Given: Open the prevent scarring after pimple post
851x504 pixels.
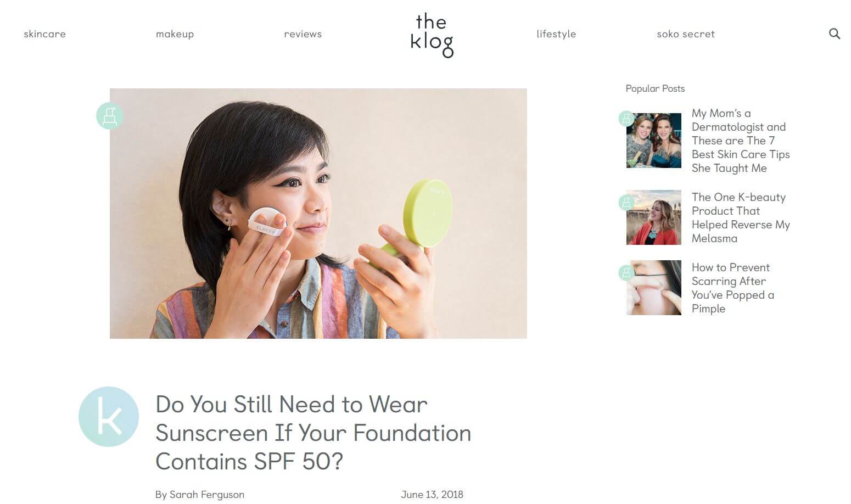Looking at the screenshot, I should (733, 288).
